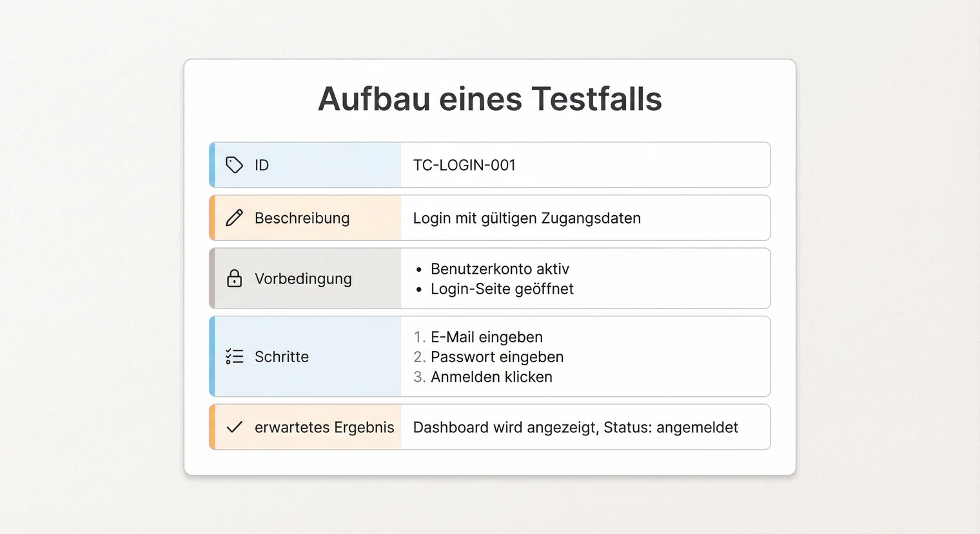980x534 pixels.
Task: Select the bullet 'Login-Seite geöffnet'
Action: [502, 289]
